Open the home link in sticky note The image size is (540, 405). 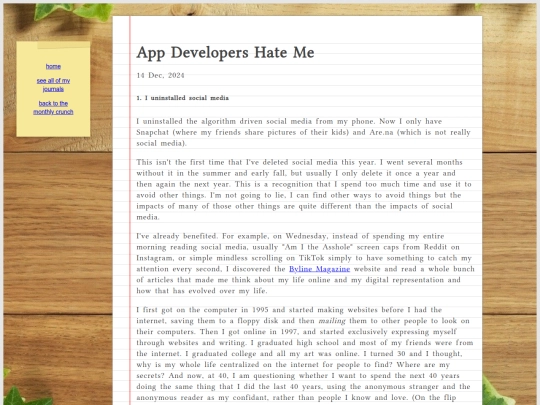coord(53,66)
